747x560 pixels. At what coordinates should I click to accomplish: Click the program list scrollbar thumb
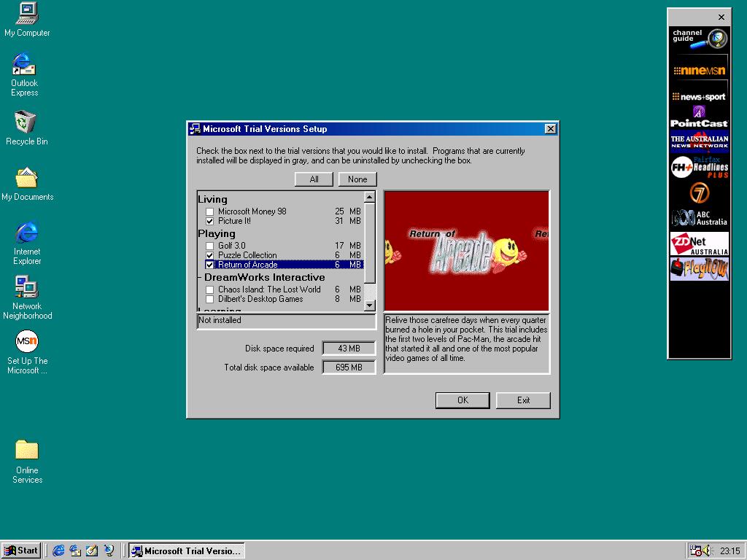370,244
